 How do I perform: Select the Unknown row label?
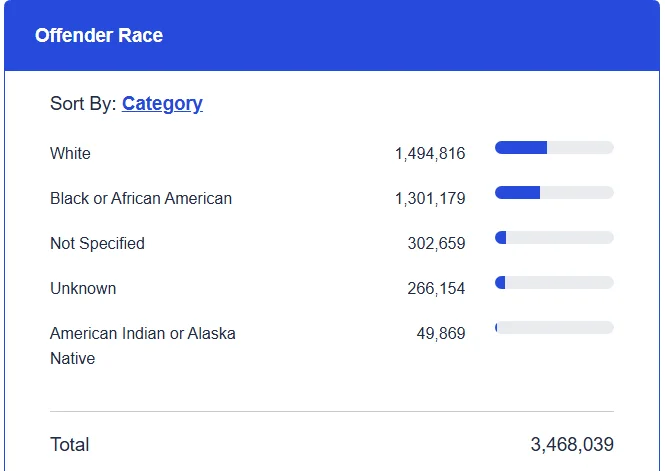pyautogui.click(x=83, y=288)
